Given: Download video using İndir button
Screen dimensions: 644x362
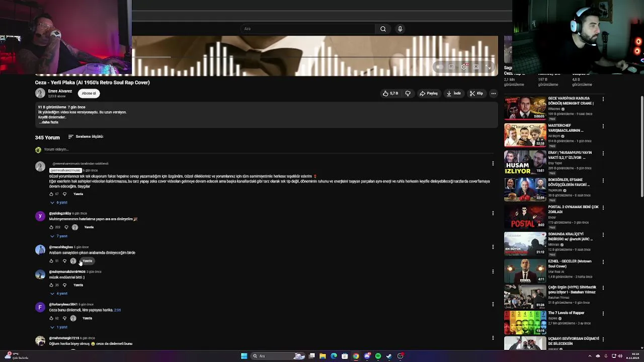Looking at the screenshot, I should [453, 93].
